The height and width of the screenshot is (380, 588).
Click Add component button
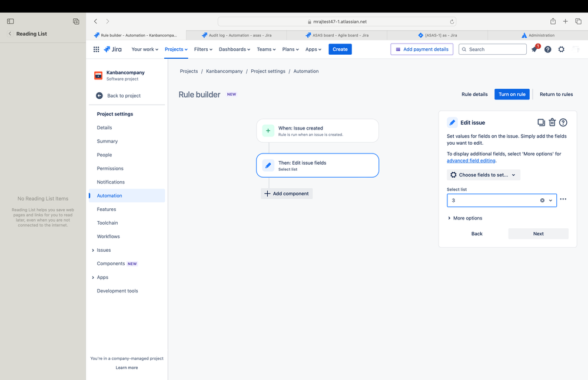[x=287, y=194]
